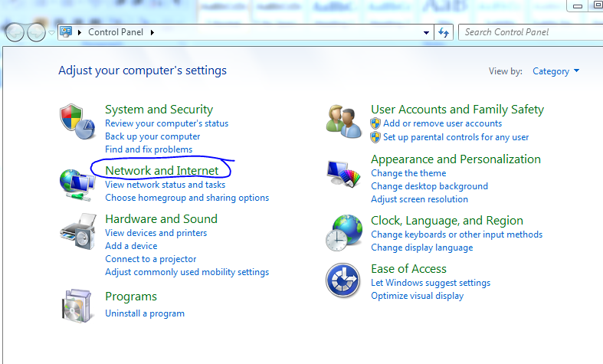Open the User Accounts people icon
The image size is (603, 364).
pyautogui.click(x=344, y=122)
